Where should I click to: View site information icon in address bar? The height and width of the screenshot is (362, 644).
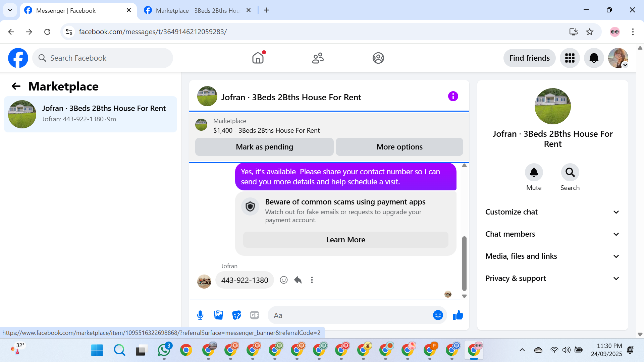point(69,32)
